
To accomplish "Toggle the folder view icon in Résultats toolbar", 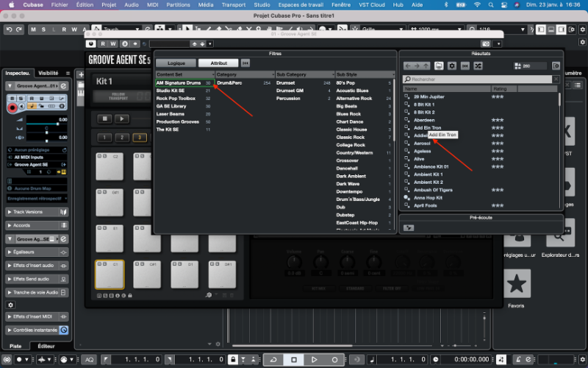I will click(x=439, y=66).
